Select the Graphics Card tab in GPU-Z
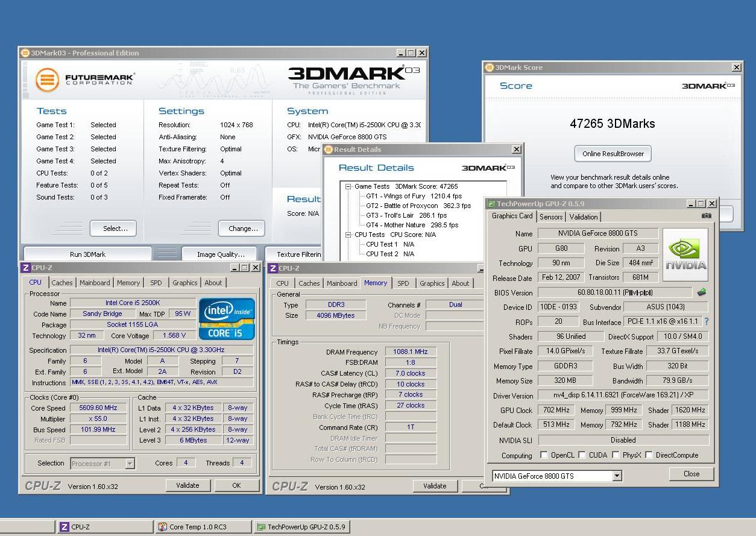 coord(512,216)
